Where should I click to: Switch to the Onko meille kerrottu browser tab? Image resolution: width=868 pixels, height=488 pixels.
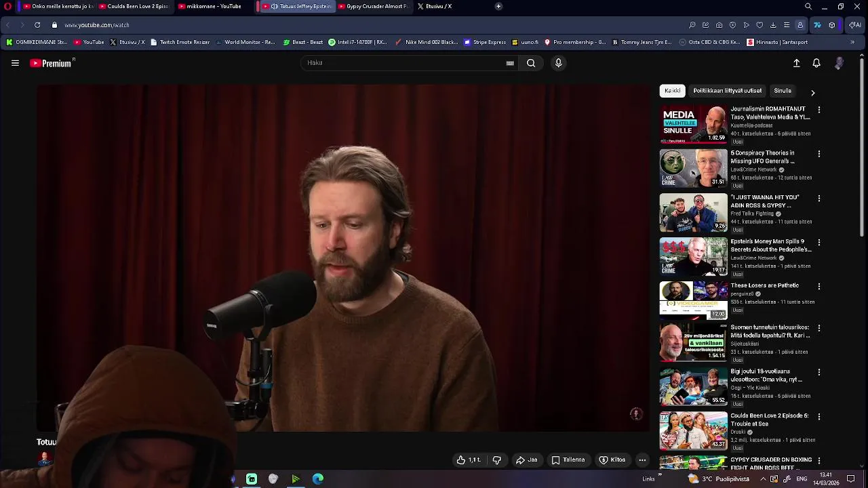point(58,6)
